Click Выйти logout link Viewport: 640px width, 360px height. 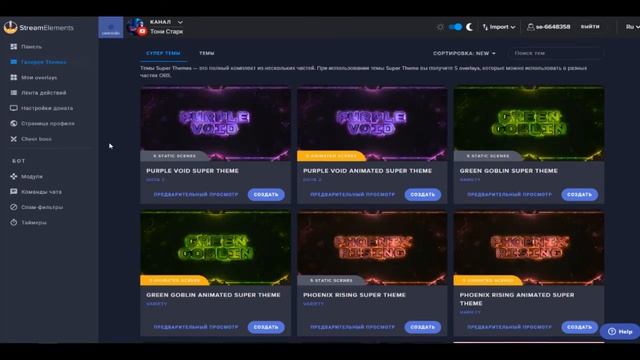tap(590, 27)
